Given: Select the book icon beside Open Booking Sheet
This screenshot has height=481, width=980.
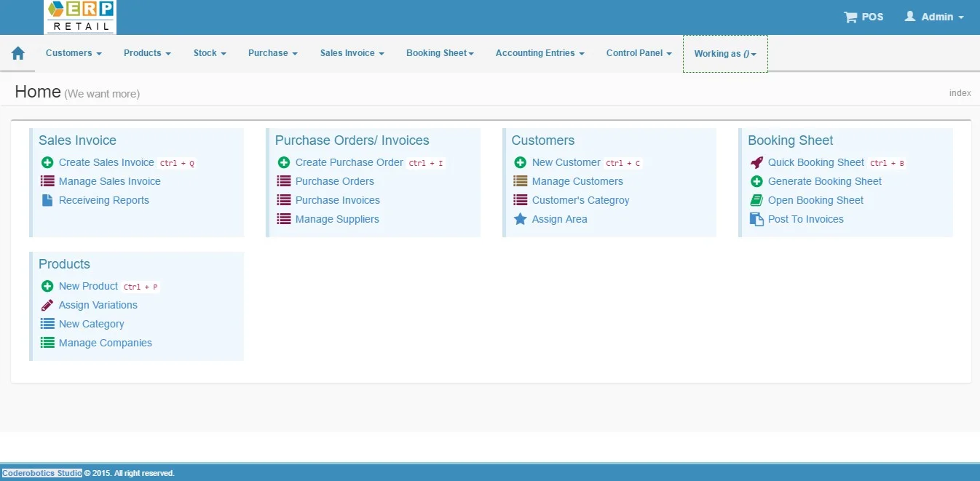Looking at the screenshot, I should click(756, 200).
